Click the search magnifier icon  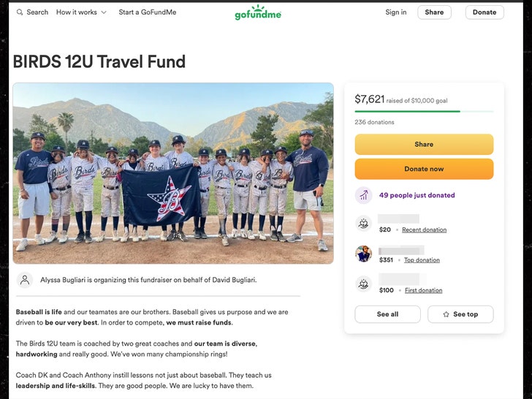coord(19,12)
